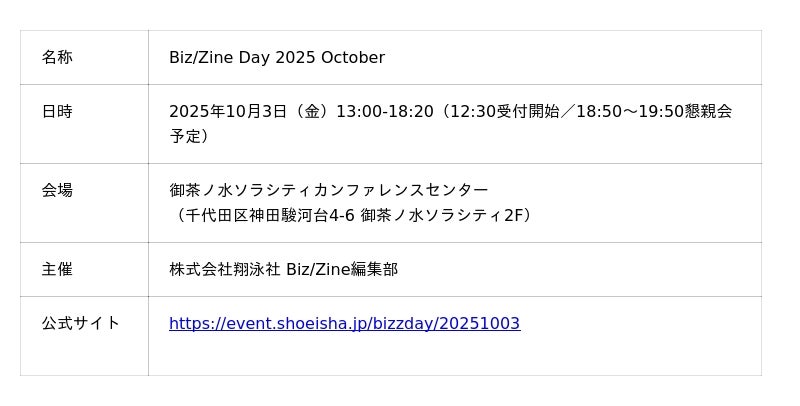Viewport: 800px width, 406px height.
Task: Click 御茶ノ水ソラシティカンファレンスセンター venue name
Action: [329, 190]
